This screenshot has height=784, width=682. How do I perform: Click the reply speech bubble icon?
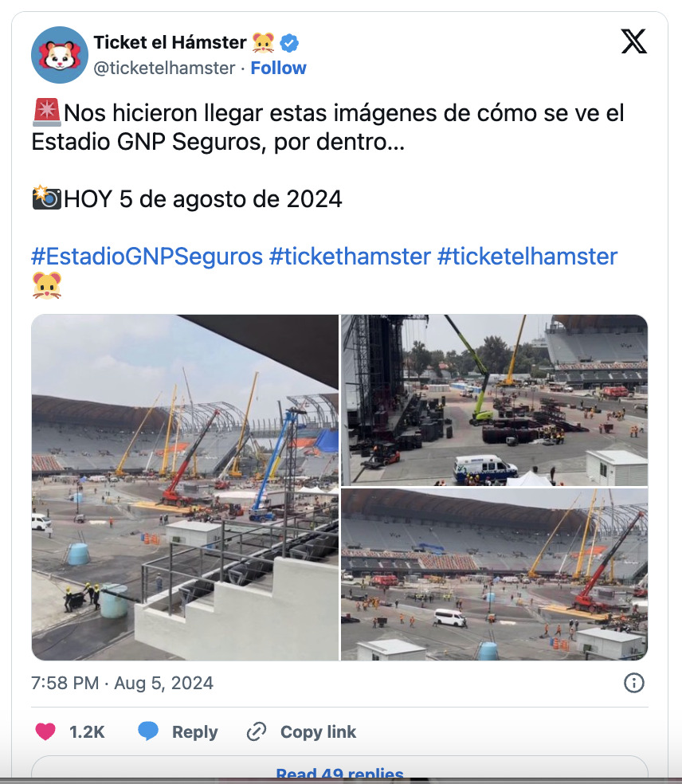point(148,731)
